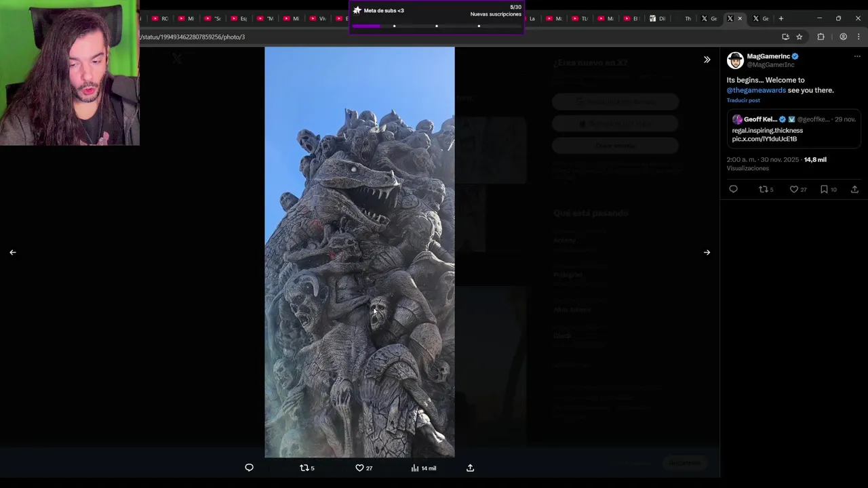Image resolution: width=868 pixels, height=488 pixels.
Task: Repost icon below the photo showing 5
Action: click(x=307, y=468)
